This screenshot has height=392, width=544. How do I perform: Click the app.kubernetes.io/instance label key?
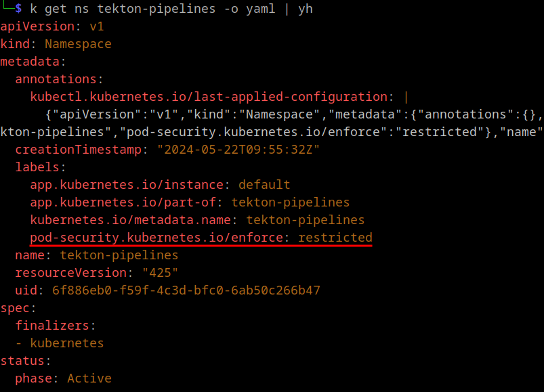127,185
